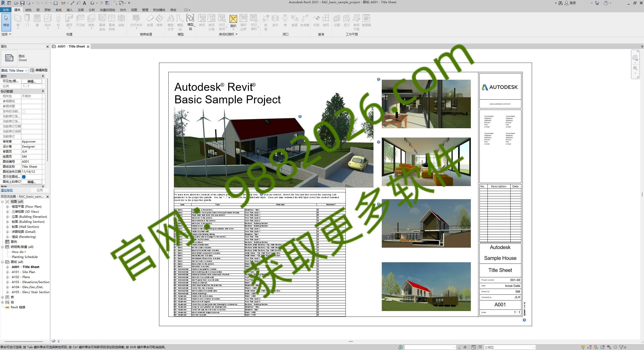Click the binoculars search icon in title bar
644x350 pixels.
(560, 3)
